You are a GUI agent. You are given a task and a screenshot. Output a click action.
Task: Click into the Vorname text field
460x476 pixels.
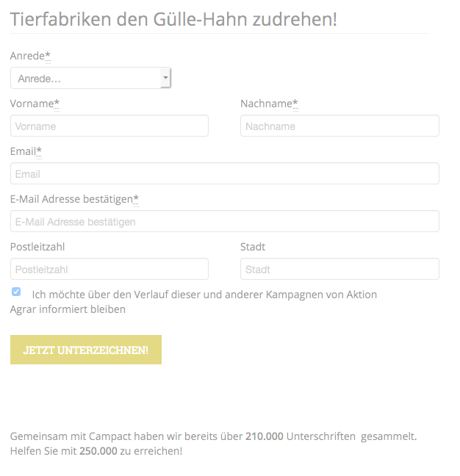109,126
